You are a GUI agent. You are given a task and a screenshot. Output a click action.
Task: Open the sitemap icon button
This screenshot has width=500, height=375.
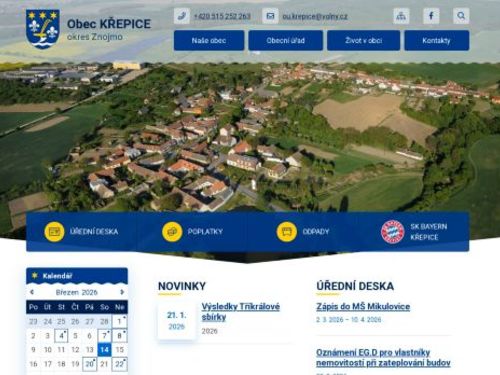tap(401, 16)
